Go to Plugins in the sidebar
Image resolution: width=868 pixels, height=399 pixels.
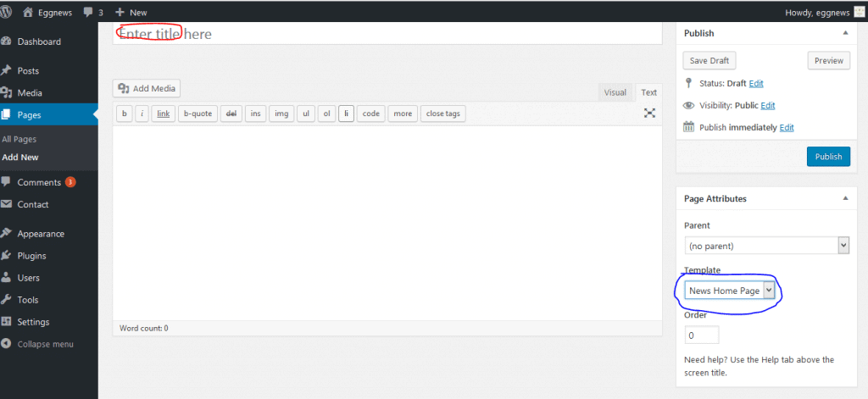[x=31, y=255]
